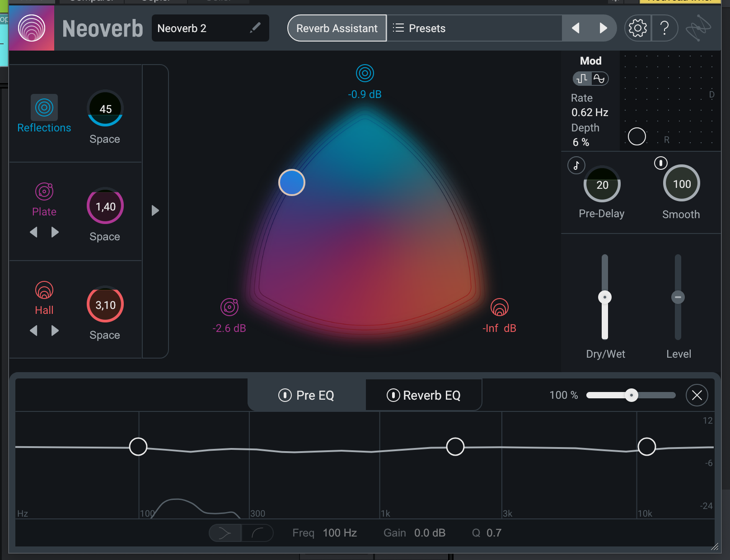Toggle the Reverb EQ power button
Viewport: 730px width, 560px height.
point(393,395)
